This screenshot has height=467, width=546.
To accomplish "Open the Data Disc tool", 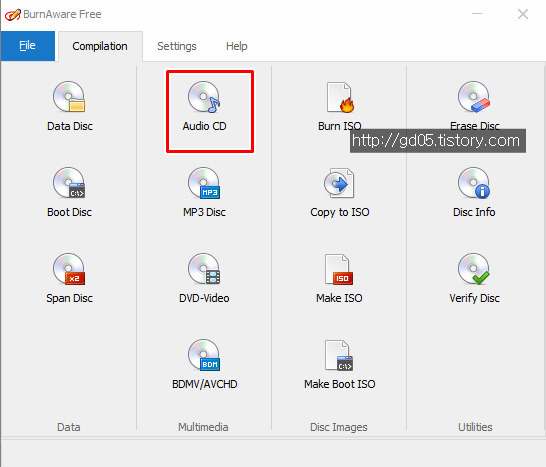I will pyautogui.click(x=70, y=107).
